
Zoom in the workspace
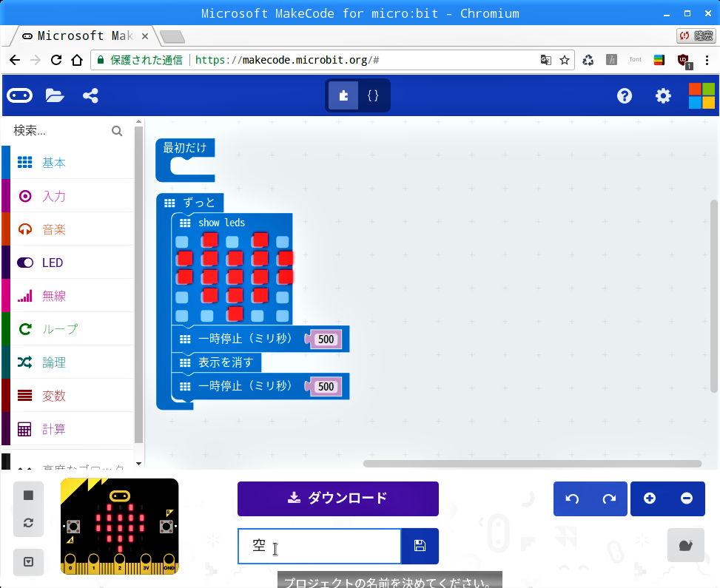pyautogui.click(x=649, y=499)
